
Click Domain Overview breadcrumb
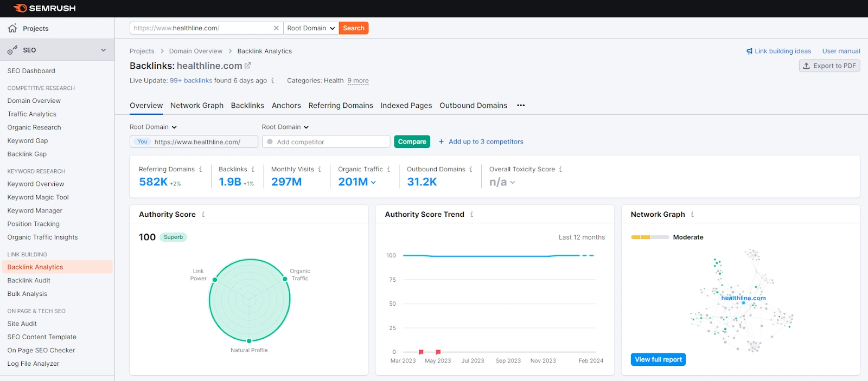196,51
